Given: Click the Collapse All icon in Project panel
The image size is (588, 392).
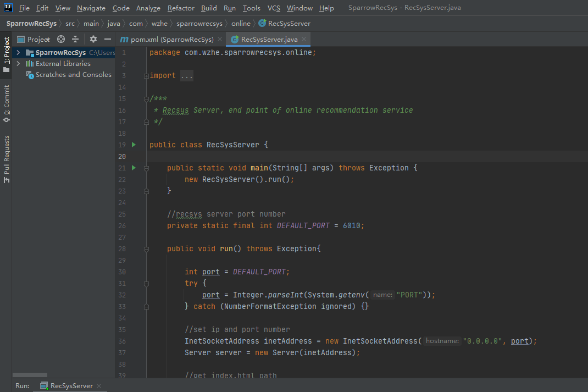Looking at the screenshot, I should click(75, 39).
